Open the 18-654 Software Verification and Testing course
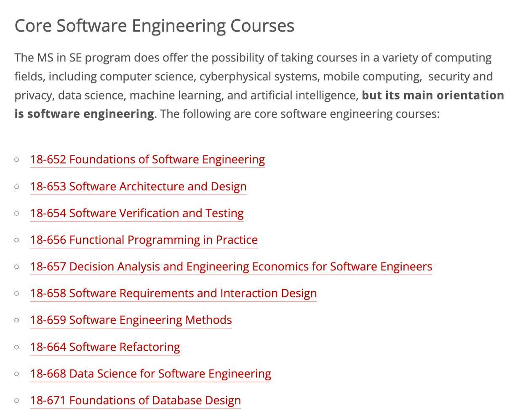This screenshot has height=420, width=523. click(137, 213)
